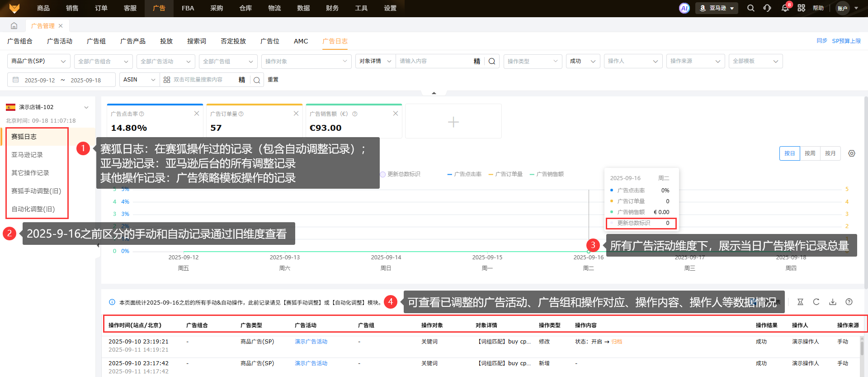Expand the 演示店铺-102 store selector
Image resolution: width=868 pixels, height=377 pixels.
point(86,107)
